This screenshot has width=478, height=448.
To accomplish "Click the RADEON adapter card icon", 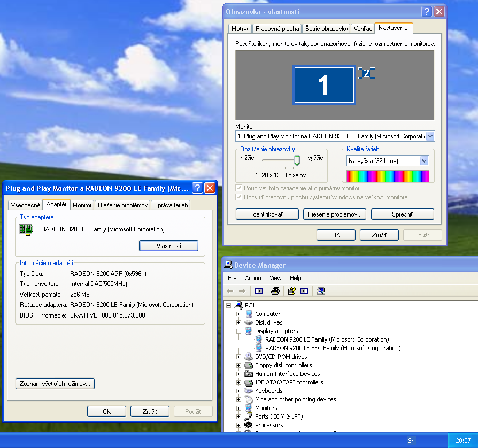I will pyautogui.click(x=24, y=229).
